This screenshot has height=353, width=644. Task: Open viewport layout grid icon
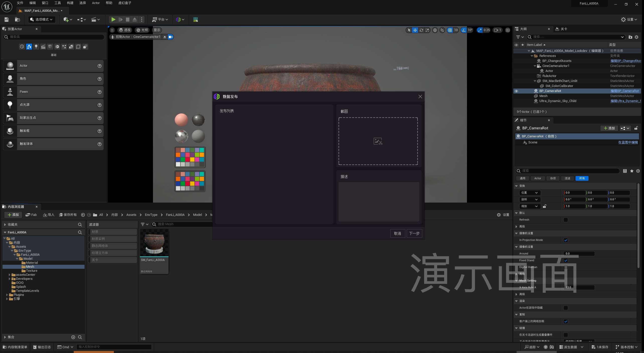point(508,30)
